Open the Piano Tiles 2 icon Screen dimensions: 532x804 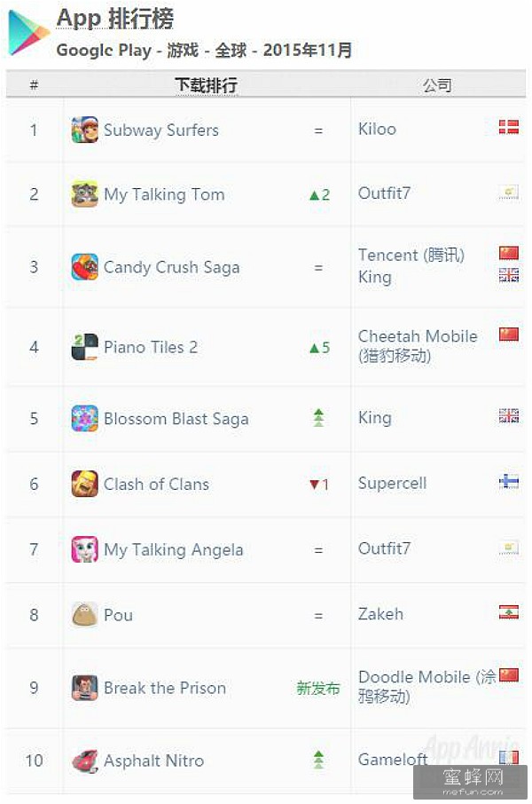click(x=84, y=347)
